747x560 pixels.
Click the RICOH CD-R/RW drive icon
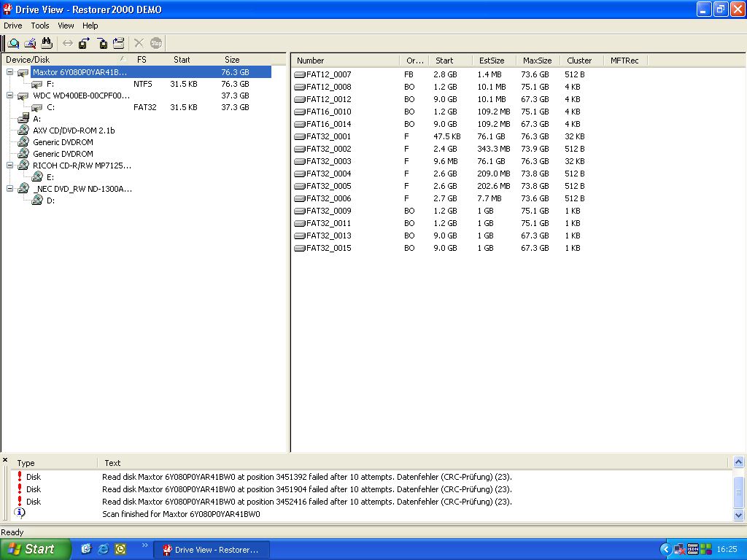23,166
